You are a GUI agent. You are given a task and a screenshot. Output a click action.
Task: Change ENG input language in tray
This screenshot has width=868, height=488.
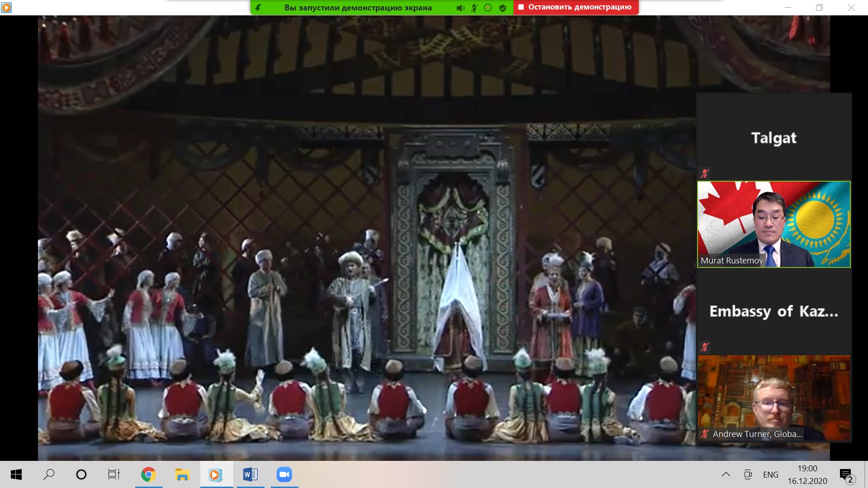[771, 475]
